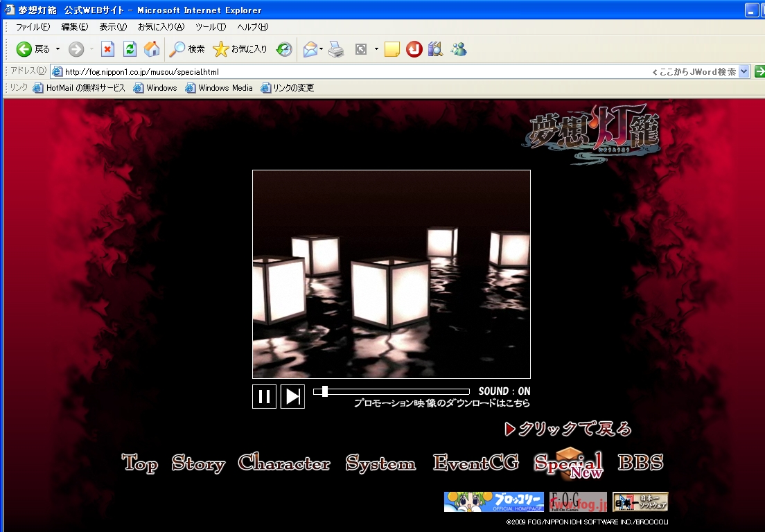
Task: Click the Print icon in toolbar
Action: [x=336, y=49]
